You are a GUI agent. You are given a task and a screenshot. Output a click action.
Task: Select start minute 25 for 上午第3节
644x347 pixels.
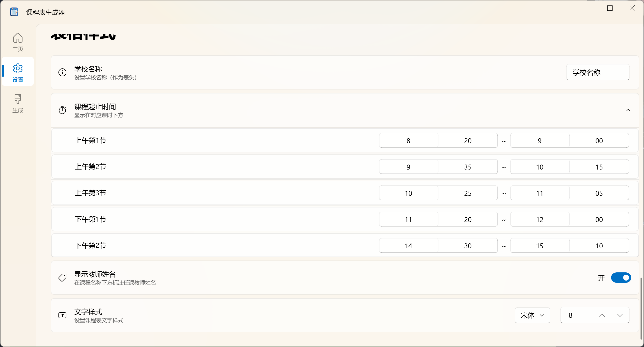pos(468,193)
